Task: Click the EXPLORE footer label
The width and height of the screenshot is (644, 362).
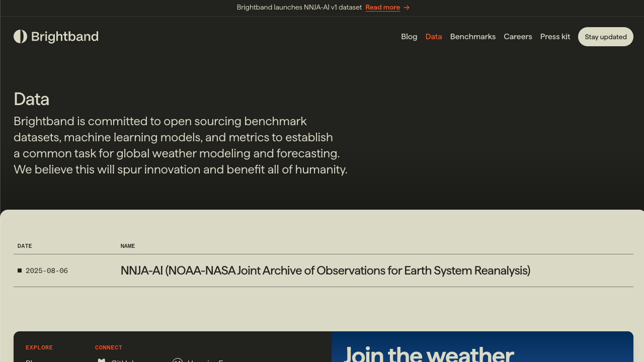Action: coord(39,347)
